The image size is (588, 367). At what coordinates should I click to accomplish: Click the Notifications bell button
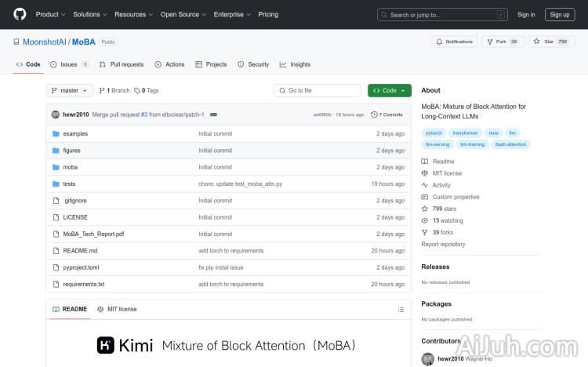pyautogui.click(x=454, y=42)
